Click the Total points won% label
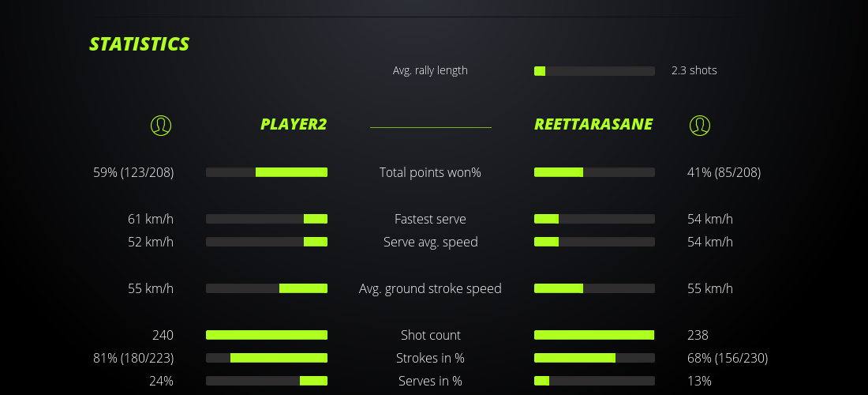This screenshot has height=395, width=868. tap(430, 172)
